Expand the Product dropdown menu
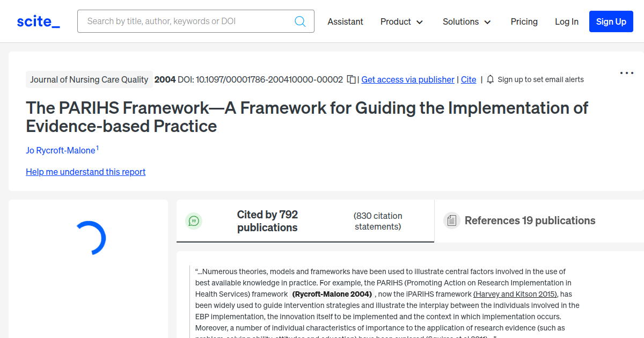Screen dimensions: 644x338 click(x=401, y=21)
